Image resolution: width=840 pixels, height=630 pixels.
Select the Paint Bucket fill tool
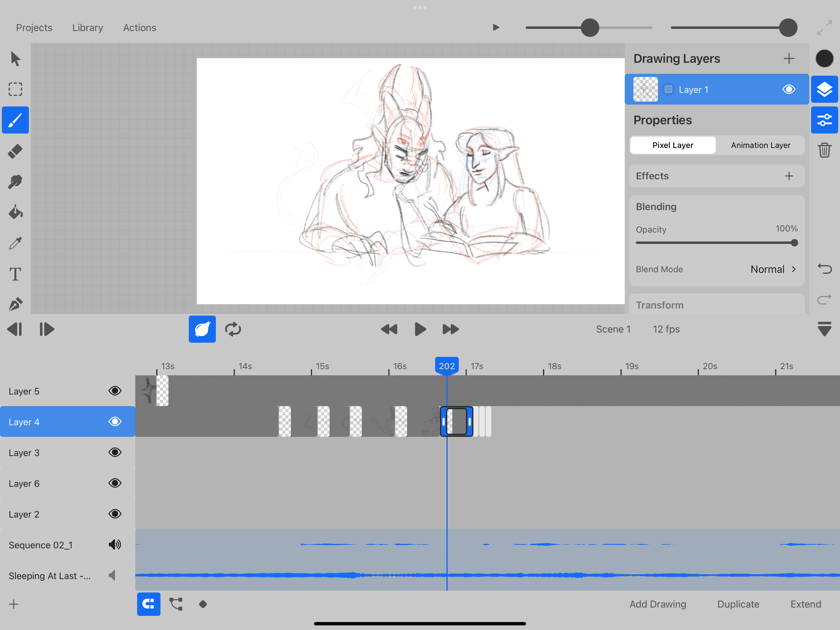pos(15,212)
